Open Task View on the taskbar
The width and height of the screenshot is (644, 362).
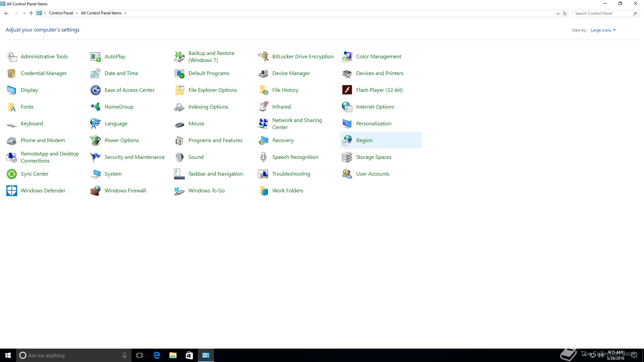pyautogui.click(x=140, y=355)
